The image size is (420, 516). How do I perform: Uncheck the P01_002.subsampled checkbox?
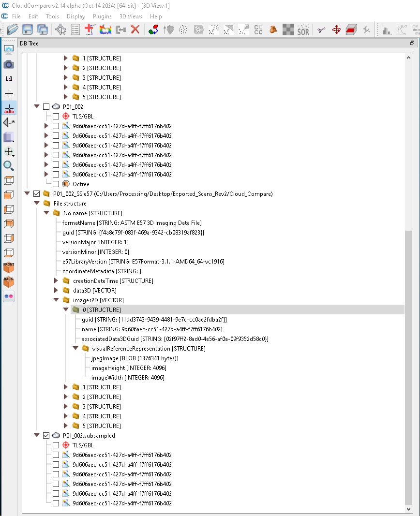46,435
